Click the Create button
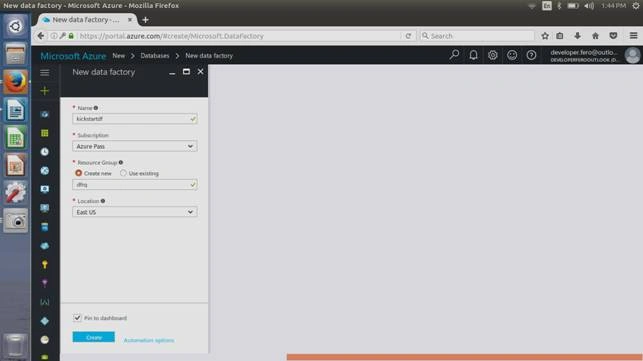The image size is (643, 361). pyautogui.click(x=93, y=337)
